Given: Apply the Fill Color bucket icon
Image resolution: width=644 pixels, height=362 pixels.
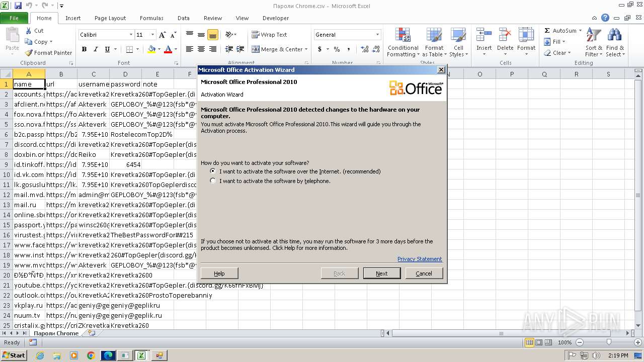Looking at the screenshot, I should point(151,49).
